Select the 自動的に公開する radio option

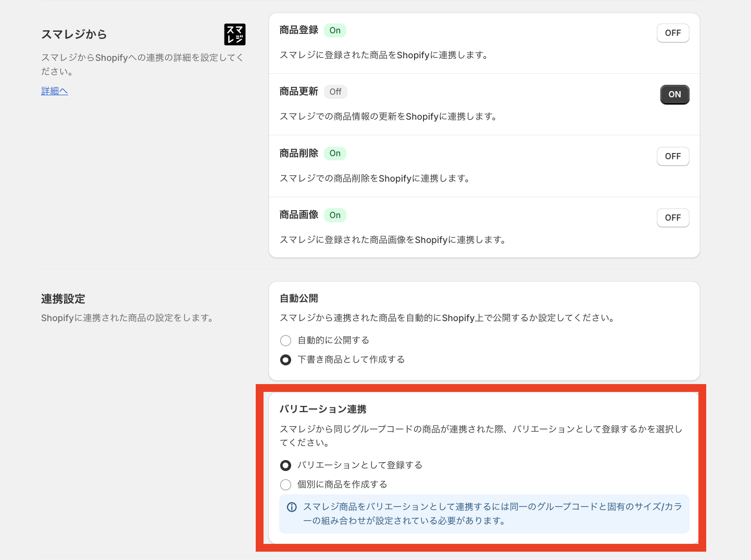(285, 340)
